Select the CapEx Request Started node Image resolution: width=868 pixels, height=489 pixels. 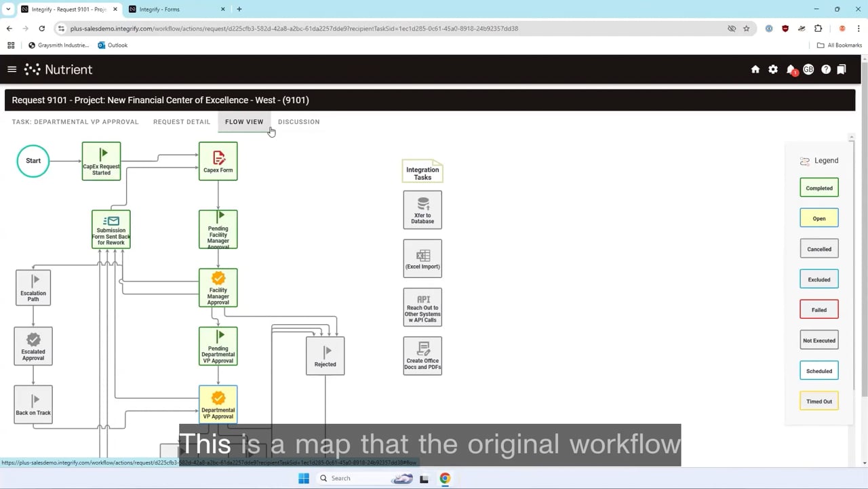tap(101, 161)
